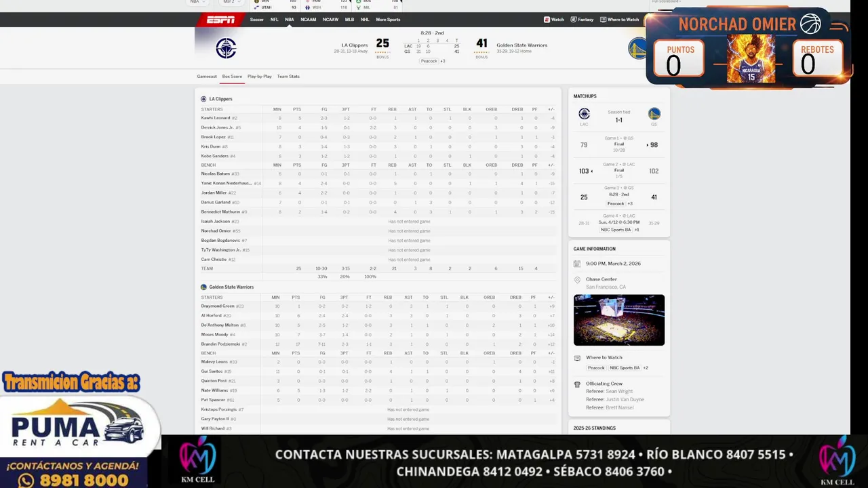Open Brandin Podziemski's player link

point(221,344)
